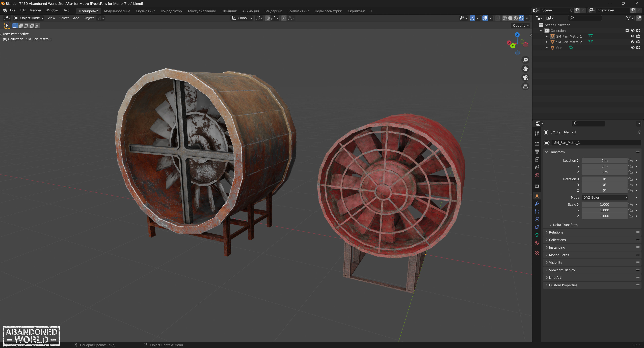Open the Output properties tab

[x=537, y=151]
